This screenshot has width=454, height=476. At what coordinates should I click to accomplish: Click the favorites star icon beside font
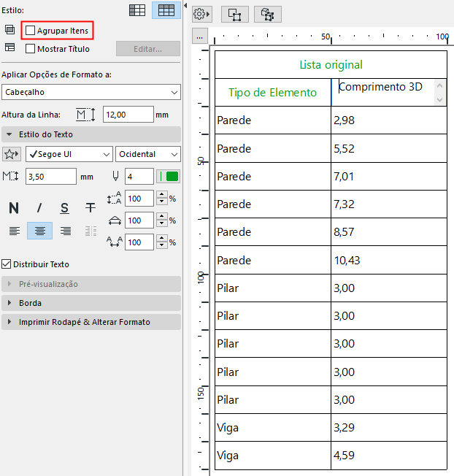click(x=12, y=154)
